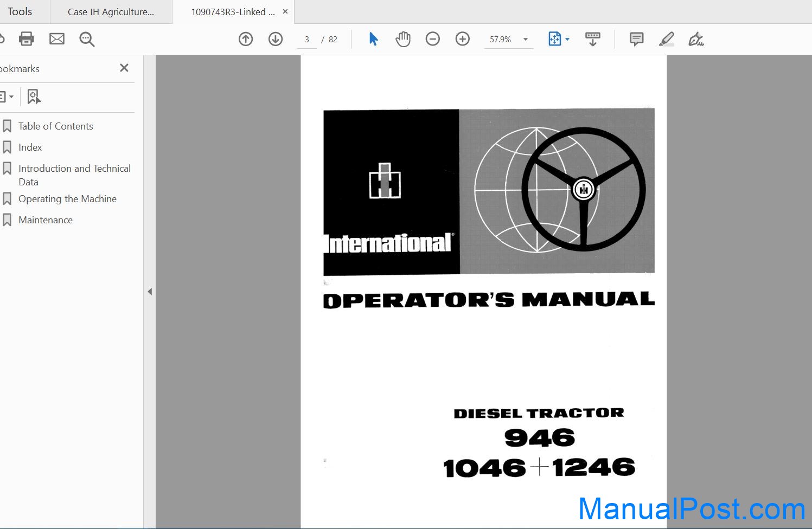The height and width of the screenshot is (529, 812).
Task: Switch to the Tools tab
Action: tap(20, 11)
